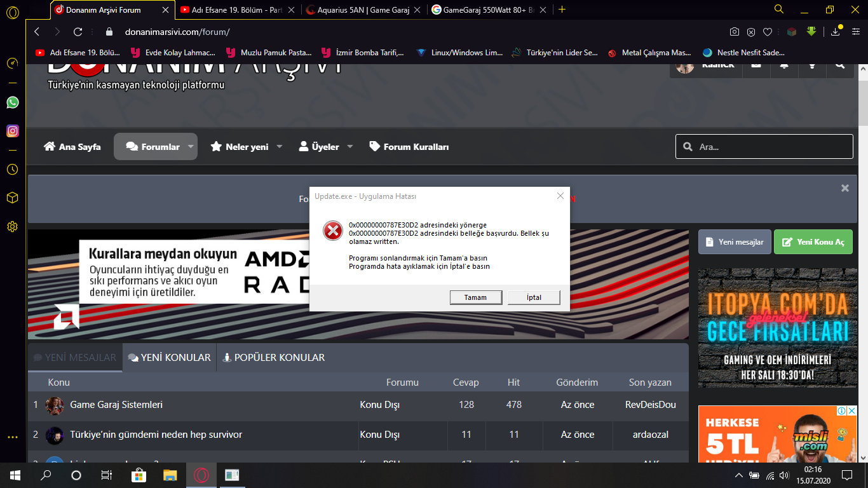This screenshot has width=868, height=488.
Task: Open forum inbox envelope icon
Action: [x=756, y=64]
